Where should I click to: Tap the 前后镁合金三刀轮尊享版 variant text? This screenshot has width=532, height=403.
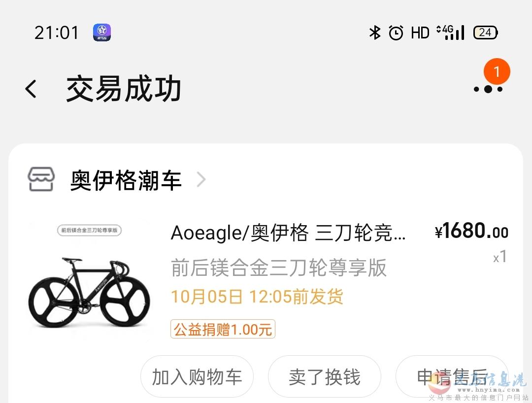[x=279, y=268]
